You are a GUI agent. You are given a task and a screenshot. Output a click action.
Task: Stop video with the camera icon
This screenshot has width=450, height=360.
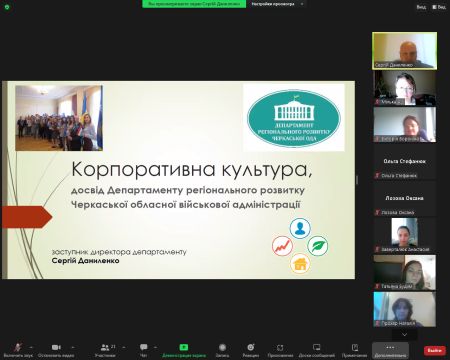(x=56, y=347)
